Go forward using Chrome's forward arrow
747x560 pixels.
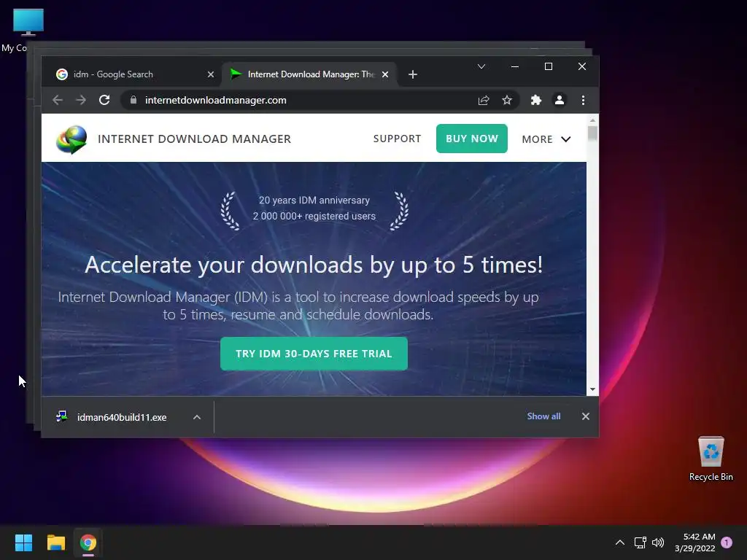[x=81, y=100]
